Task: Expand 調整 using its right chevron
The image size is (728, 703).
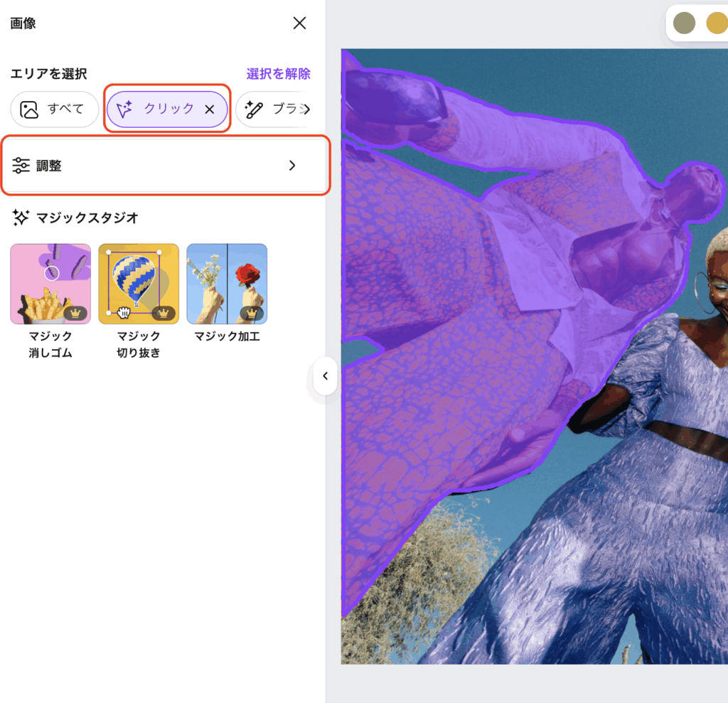Action: 291,166
